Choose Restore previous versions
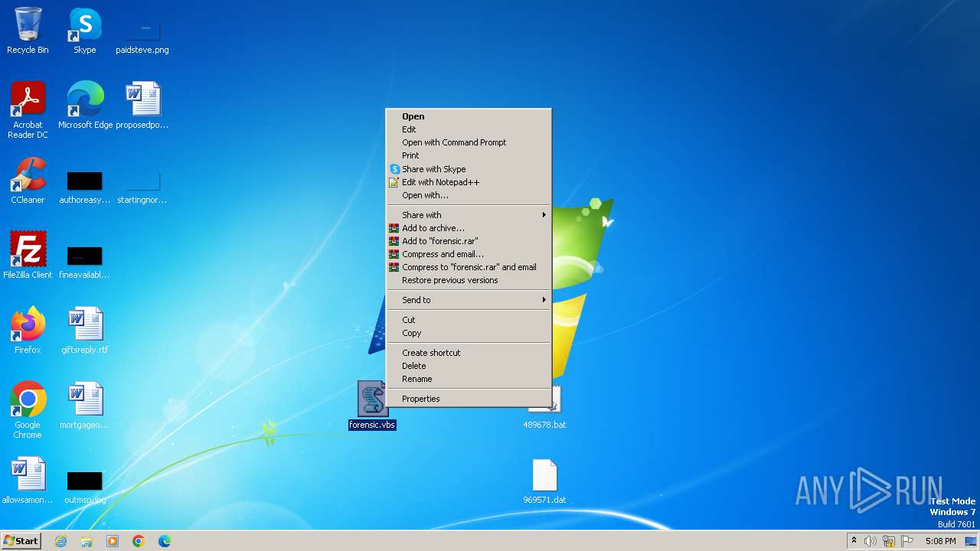980x551 pixels. 468,280
